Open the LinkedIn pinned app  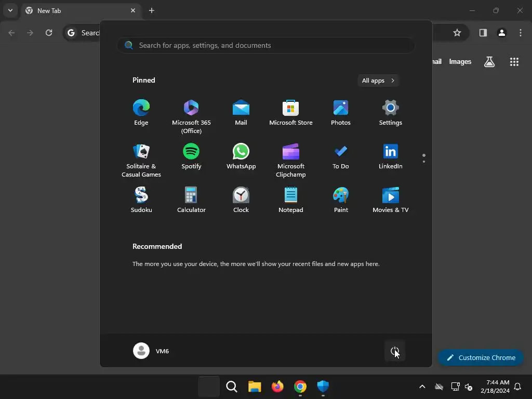coord(391,156)
